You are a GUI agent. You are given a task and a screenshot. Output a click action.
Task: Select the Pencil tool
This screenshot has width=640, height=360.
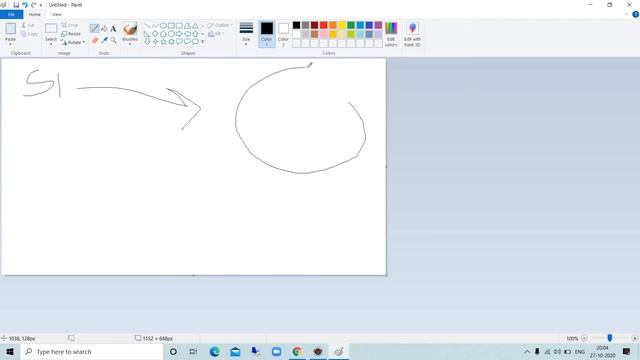click(94, 28)
